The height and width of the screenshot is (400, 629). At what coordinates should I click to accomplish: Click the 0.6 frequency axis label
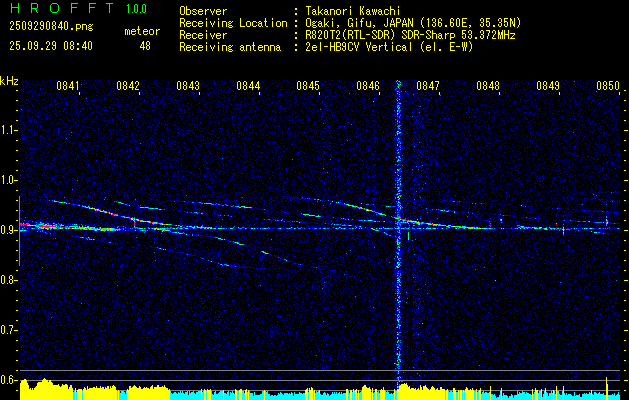pyautogui.click(x=9, y=380)
